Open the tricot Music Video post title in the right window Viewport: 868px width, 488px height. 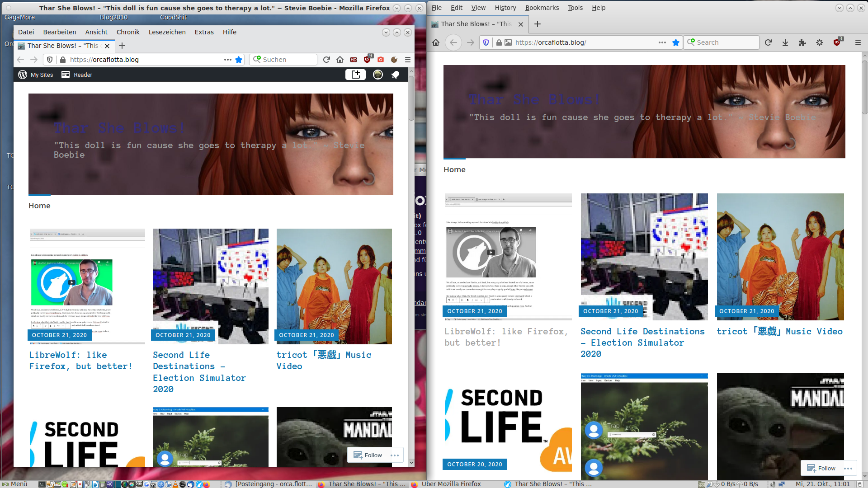(779, 331)
